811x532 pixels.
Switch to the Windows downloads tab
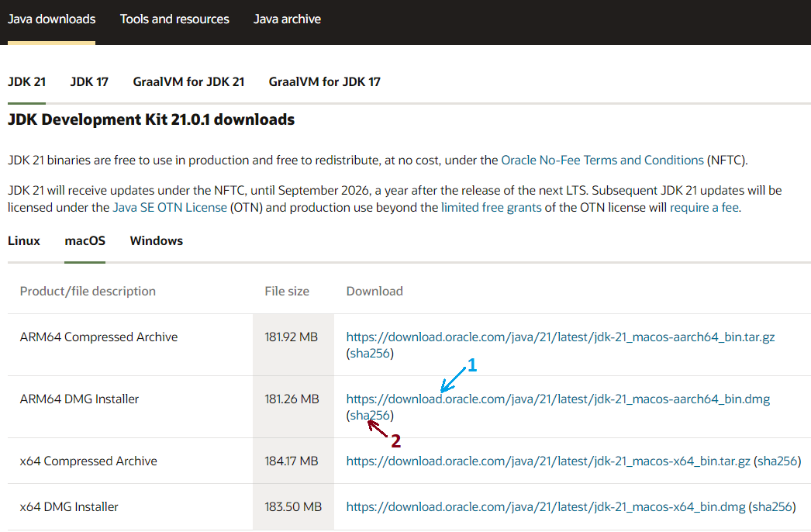156,240
